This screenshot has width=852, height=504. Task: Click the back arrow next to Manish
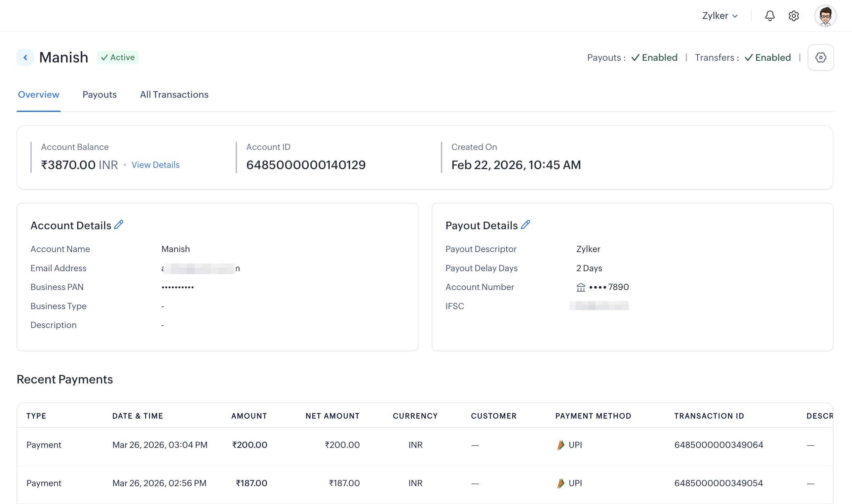coord(25,57)
